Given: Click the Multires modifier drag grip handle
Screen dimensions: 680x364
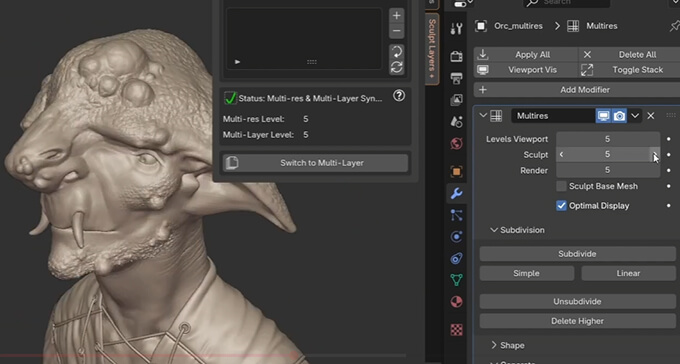Looking at the screenshot, I should tap(670, 115).
